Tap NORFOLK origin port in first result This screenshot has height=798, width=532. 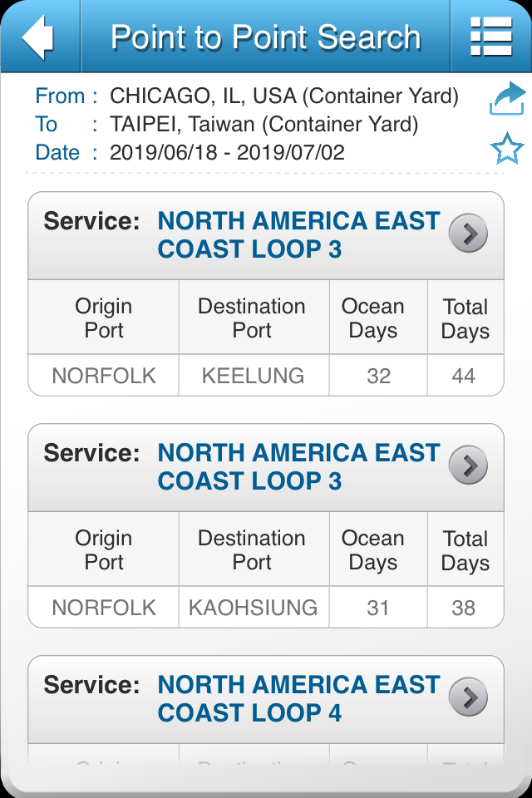point(104,376)
